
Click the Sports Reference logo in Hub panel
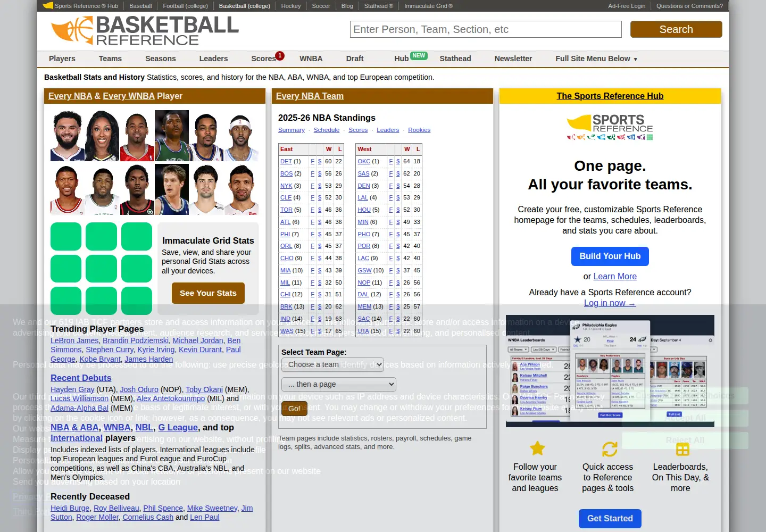(610, 128)
